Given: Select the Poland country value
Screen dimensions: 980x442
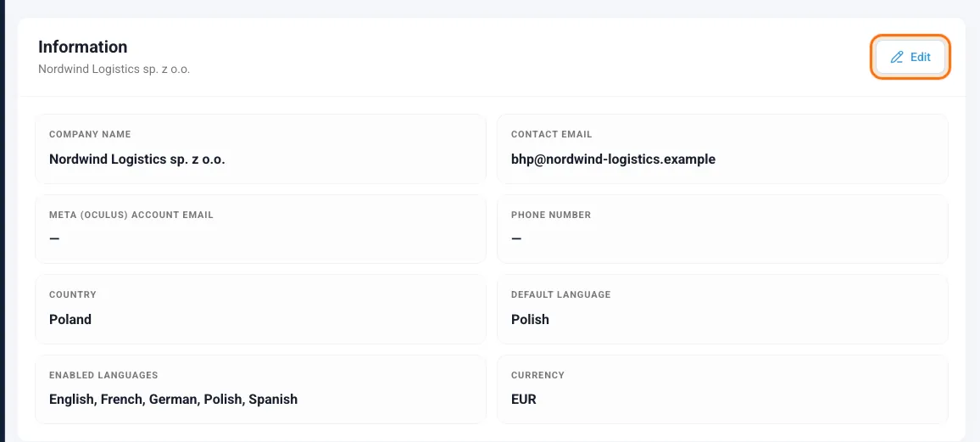Looking at the screenshot, I should click(x=70, y=320).
